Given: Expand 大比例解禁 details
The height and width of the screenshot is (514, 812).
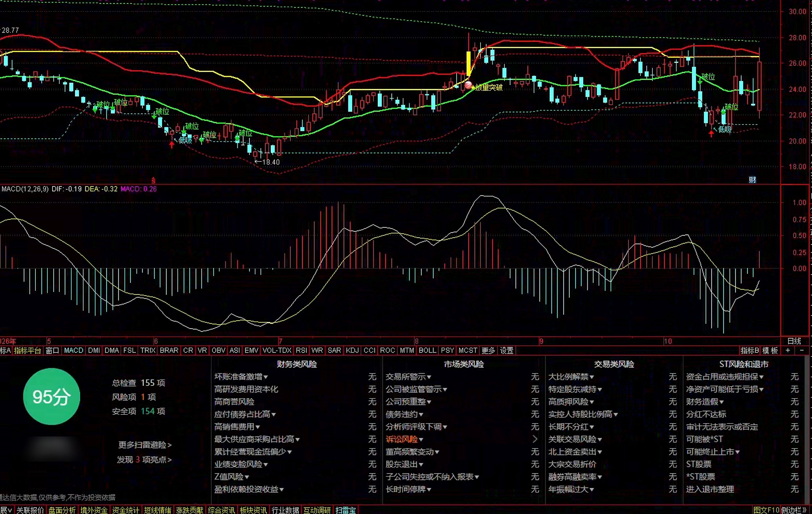Looking at the screenshot, I should coord(571,377).
